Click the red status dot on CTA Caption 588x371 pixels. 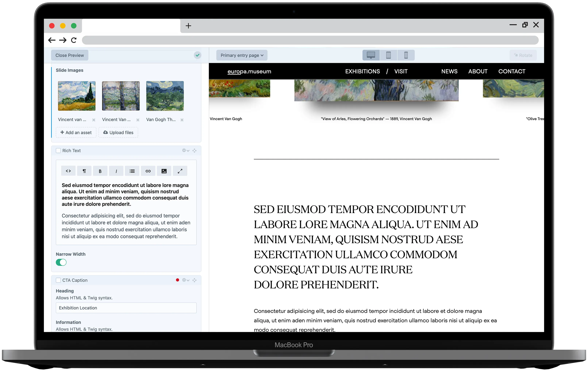pos(178,280)
